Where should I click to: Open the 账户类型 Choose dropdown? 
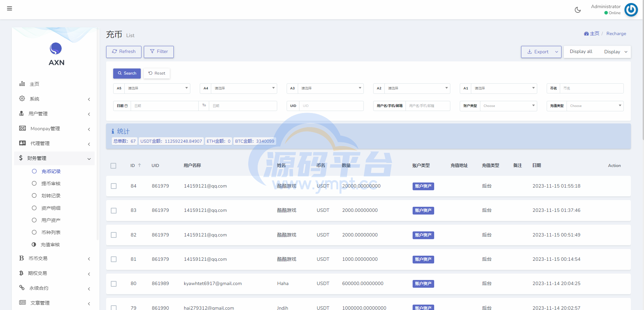[508, 106]
